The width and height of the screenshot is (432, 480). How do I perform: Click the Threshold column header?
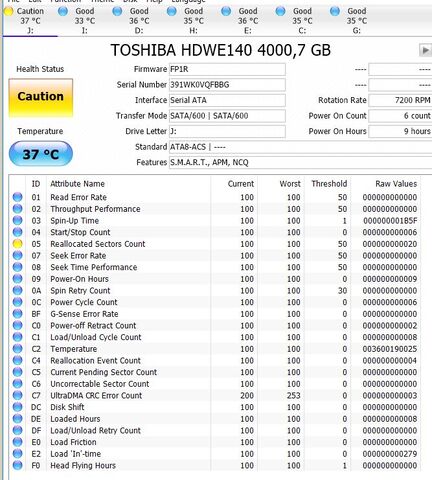(x=327, y=184)
